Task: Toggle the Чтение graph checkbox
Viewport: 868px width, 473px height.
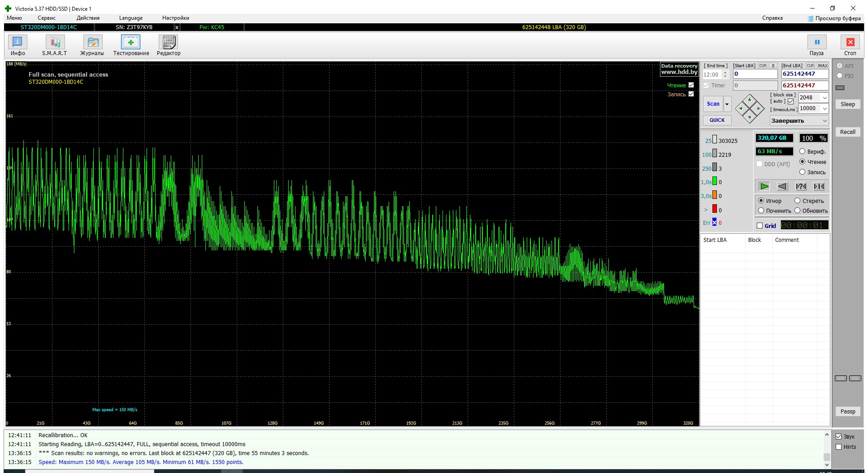Action: point(691,85)
